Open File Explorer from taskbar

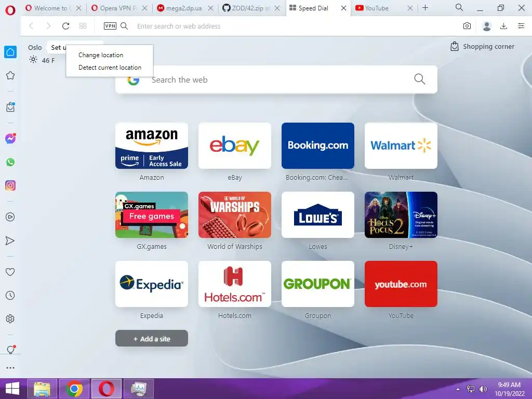42,389
